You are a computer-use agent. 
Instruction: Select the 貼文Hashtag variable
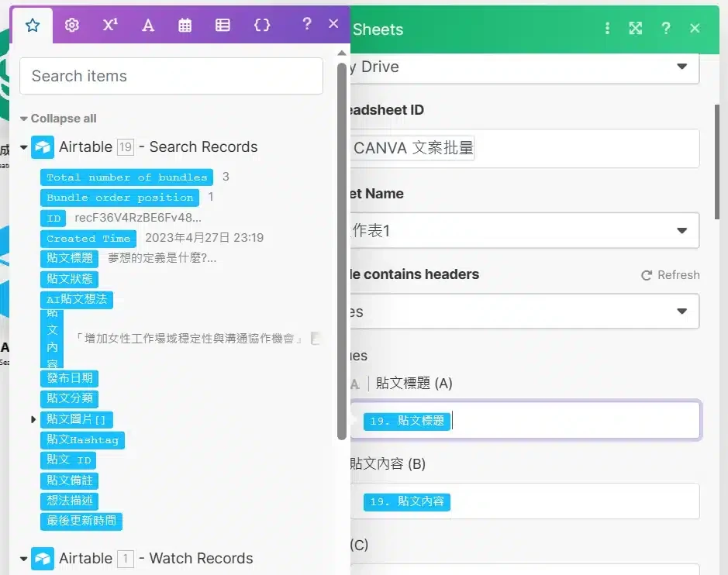point(83,440)
